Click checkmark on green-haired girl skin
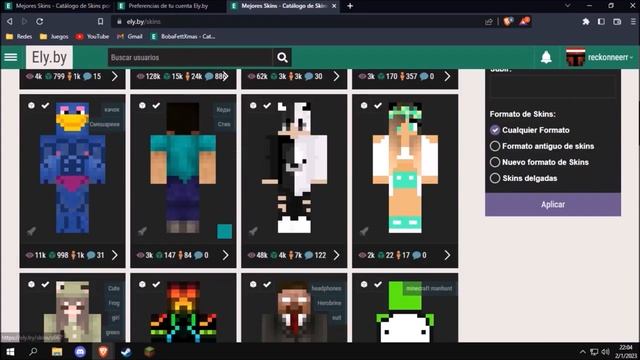Viewport: 640px width, 360px height. pyautogui.click(x=378, y=105)
